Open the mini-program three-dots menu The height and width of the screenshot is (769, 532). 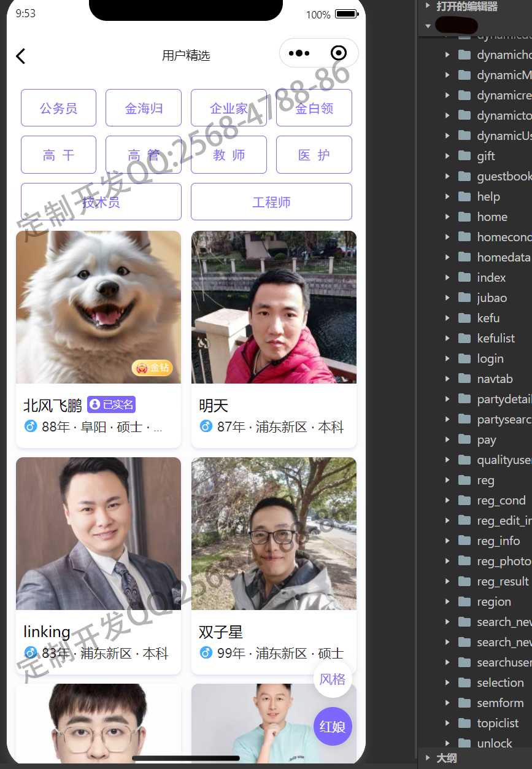click(x=299, y=53)
